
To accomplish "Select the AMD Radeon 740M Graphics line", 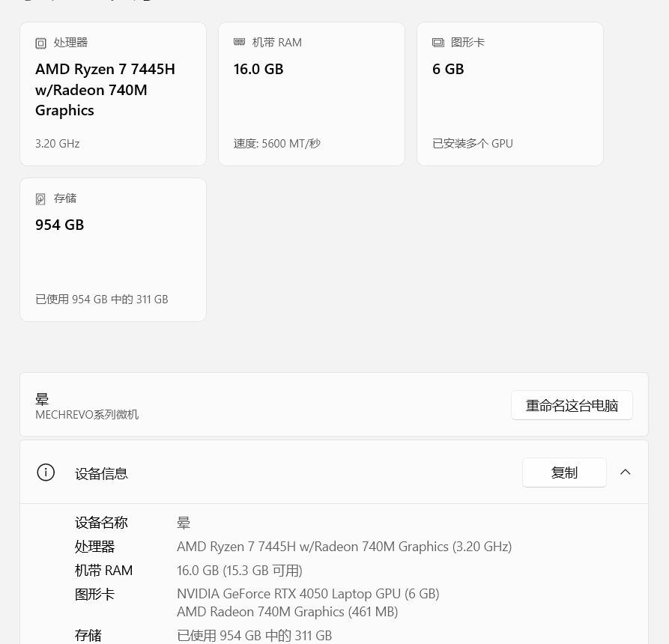I will [x=287, y=612].
